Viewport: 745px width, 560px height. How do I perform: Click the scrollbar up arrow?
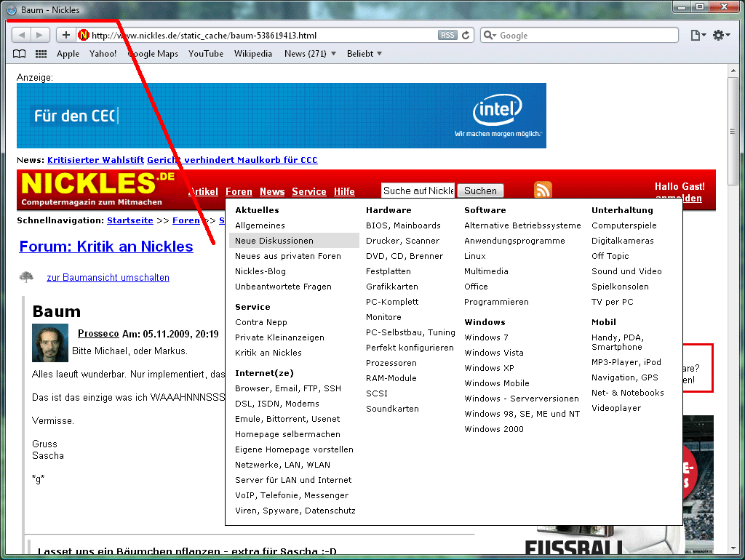tap(733, 71)
